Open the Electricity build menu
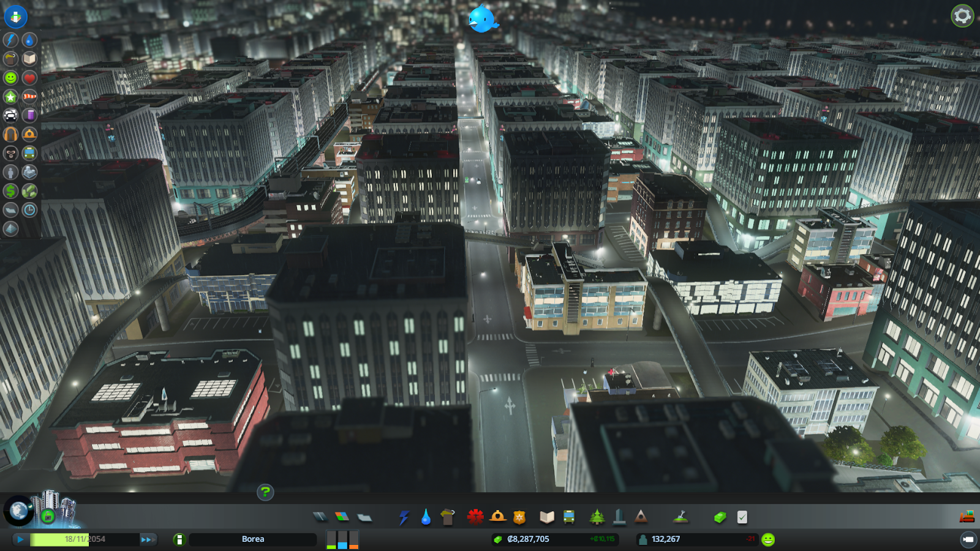980x551 pixels. click(x=404, y=517)
